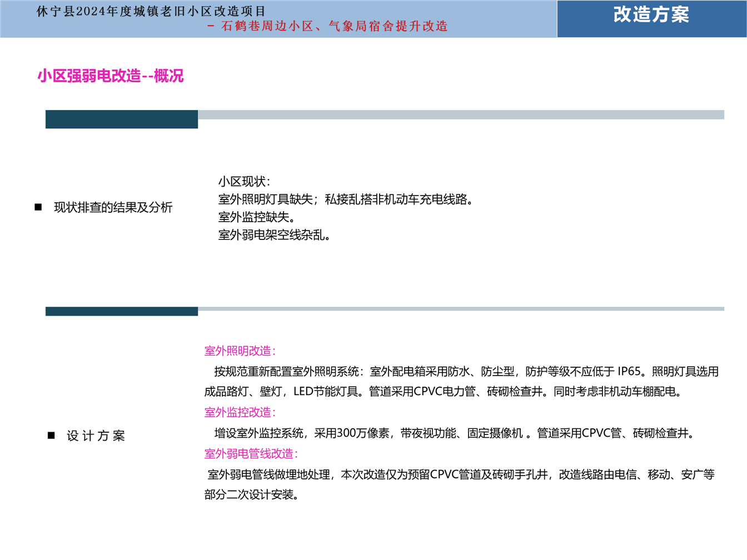The width and height of the screenshot is (747, 560).
Task: Select the pink 室外弱电管线改造 subheading
Action: point(251,453)
